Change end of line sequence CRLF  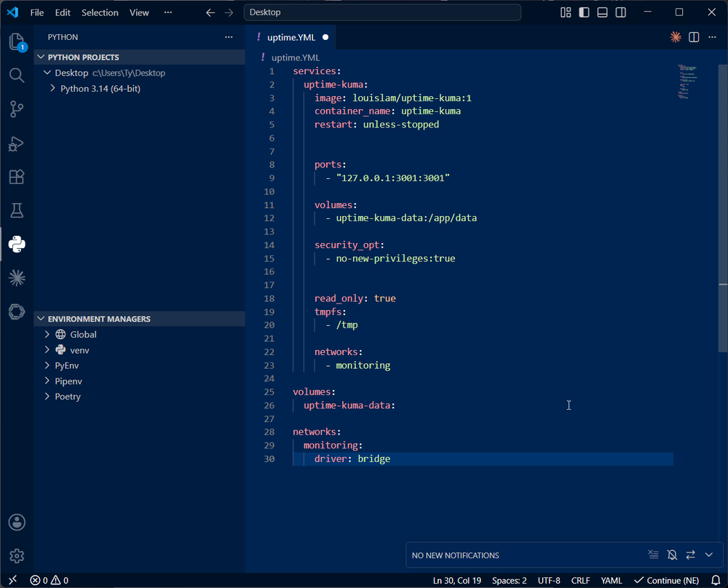[x=580, y=580]
